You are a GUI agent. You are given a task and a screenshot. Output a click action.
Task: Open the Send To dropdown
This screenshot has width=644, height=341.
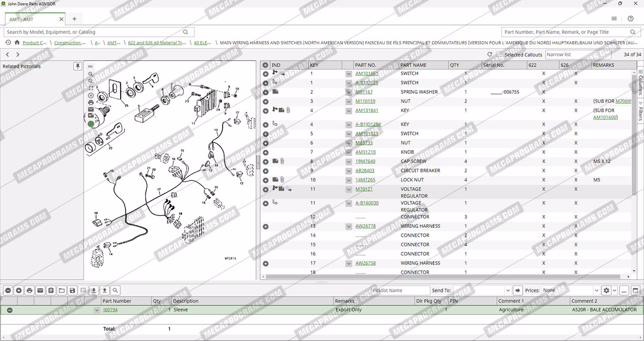click(508, 291)
